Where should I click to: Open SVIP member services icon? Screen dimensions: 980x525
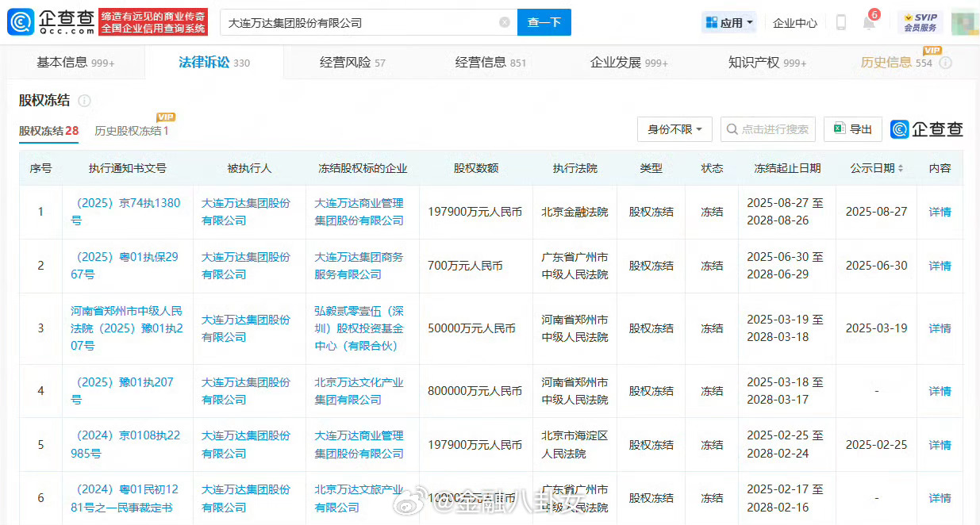(920, 22)
